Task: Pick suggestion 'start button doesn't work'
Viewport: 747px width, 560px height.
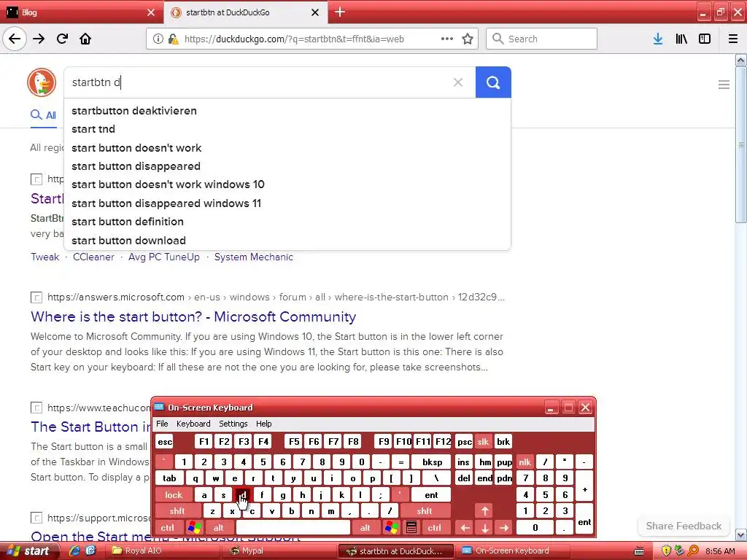Action: tap(287, 147)
